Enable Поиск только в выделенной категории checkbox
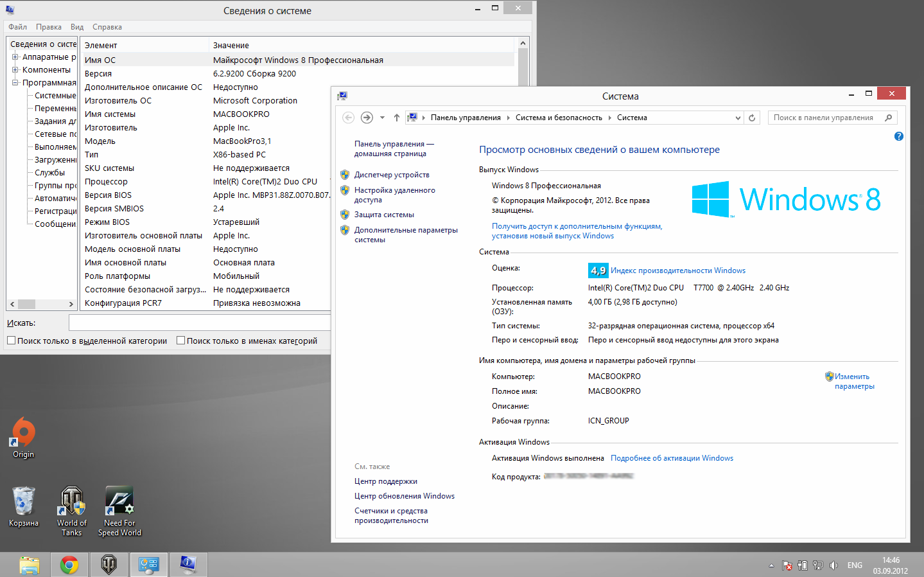Screen dimensions: 924x577 pos(12,341)
